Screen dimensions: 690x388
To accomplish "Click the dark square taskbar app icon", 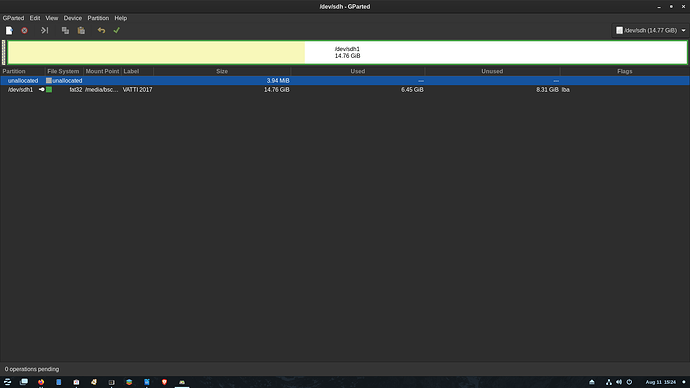I will [111, 382].
